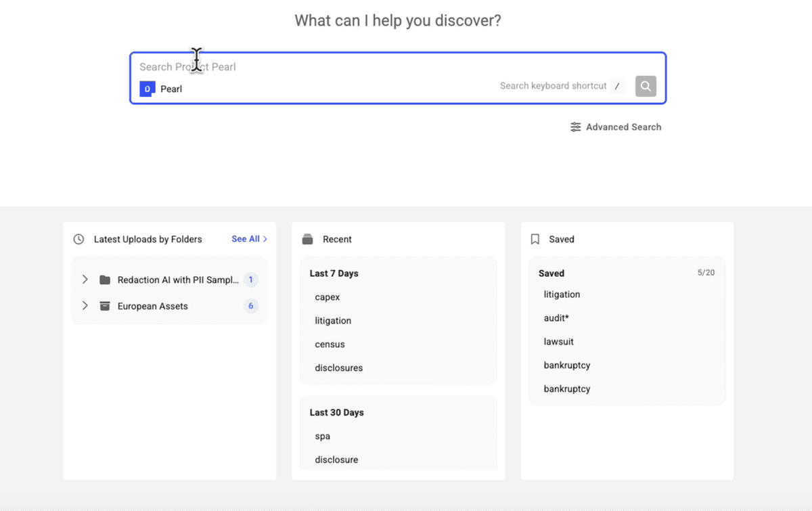Click the briefcase icon on the Recent panel
Image resolution: width=812 pixels, height=511 pixels.
pyautogui.click(x=308, y=238)
